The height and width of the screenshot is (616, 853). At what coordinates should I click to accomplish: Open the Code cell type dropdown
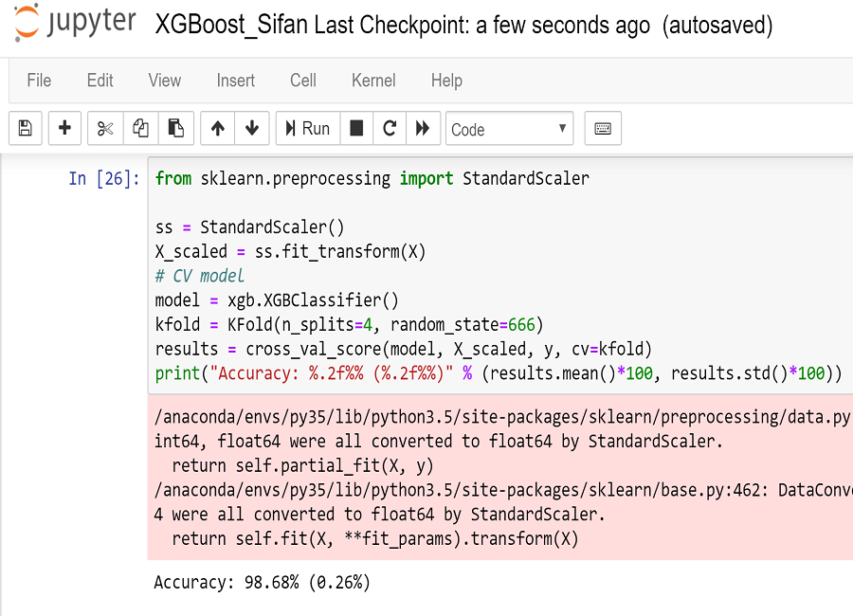pos(509,129)
